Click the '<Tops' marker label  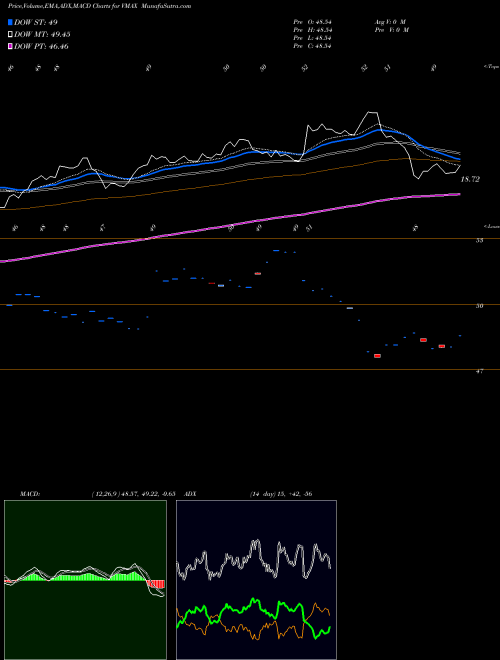click(491, 67)
